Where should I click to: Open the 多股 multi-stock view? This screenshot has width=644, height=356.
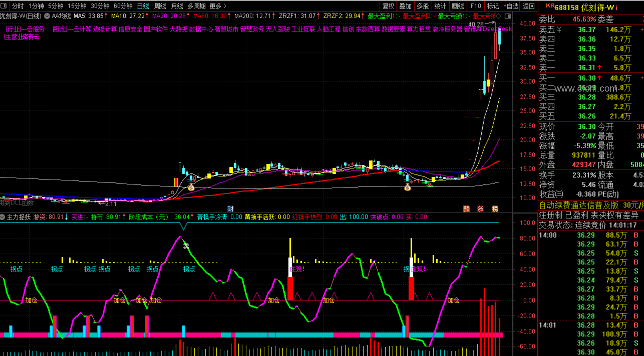423,6
